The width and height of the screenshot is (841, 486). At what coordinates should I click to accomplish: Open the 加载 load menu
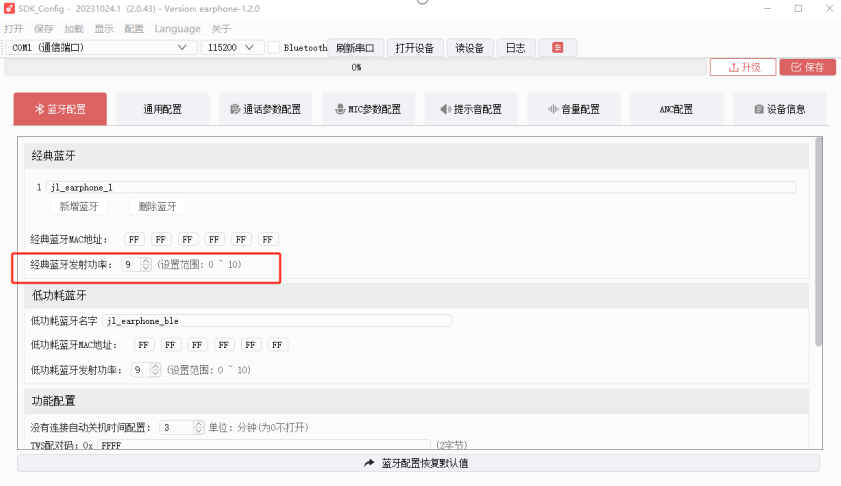click(x=73, y=28)
